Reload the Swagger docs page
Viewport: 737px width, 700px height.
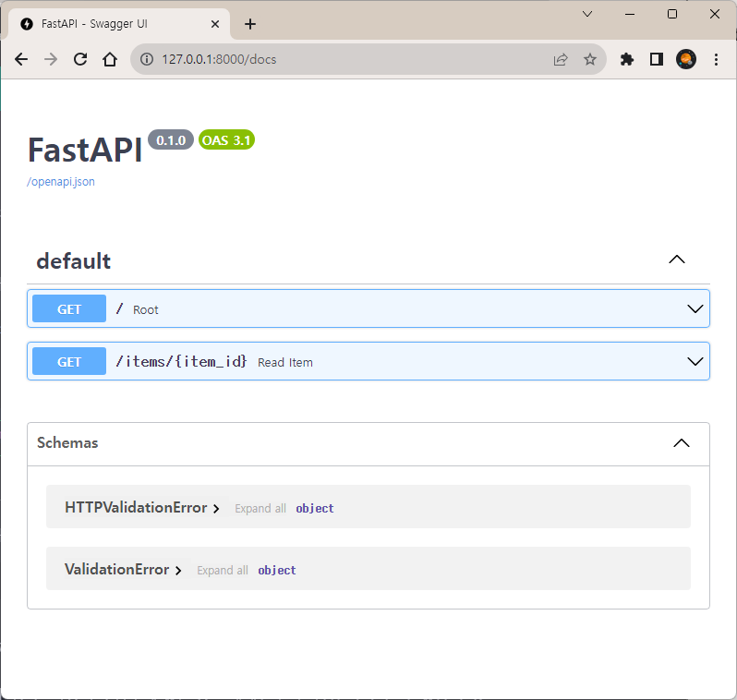(80, 59)
